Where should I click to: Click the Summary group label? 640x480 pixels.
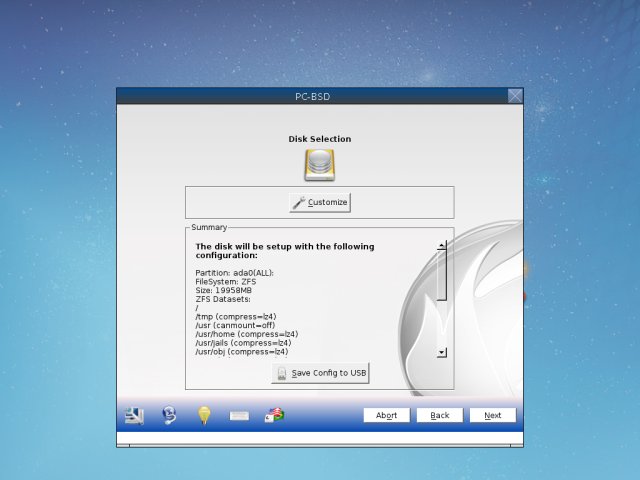pyautogui.click(x=209, y=227)
